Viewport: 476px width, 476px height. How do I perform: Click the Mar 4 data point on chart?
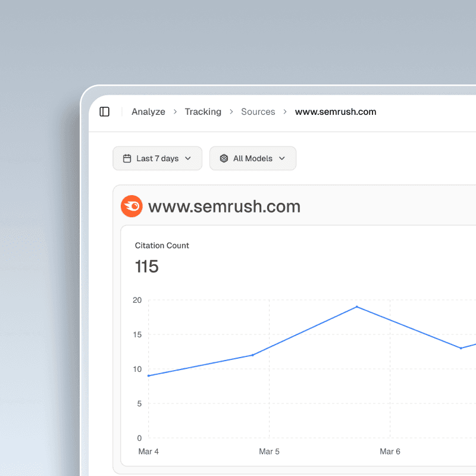click(148, 376)
